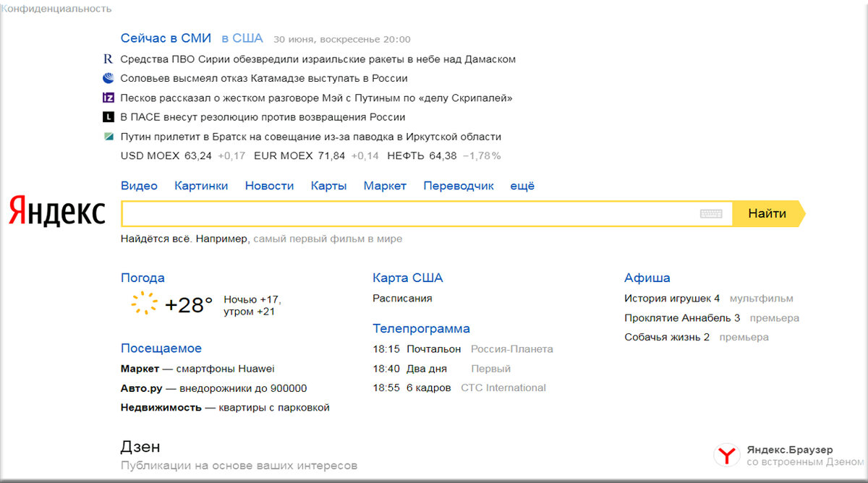Click the date text 30 июня, воскресенье 20:00
The height and width of the screenshot is (483, 868).
[342, 39]
